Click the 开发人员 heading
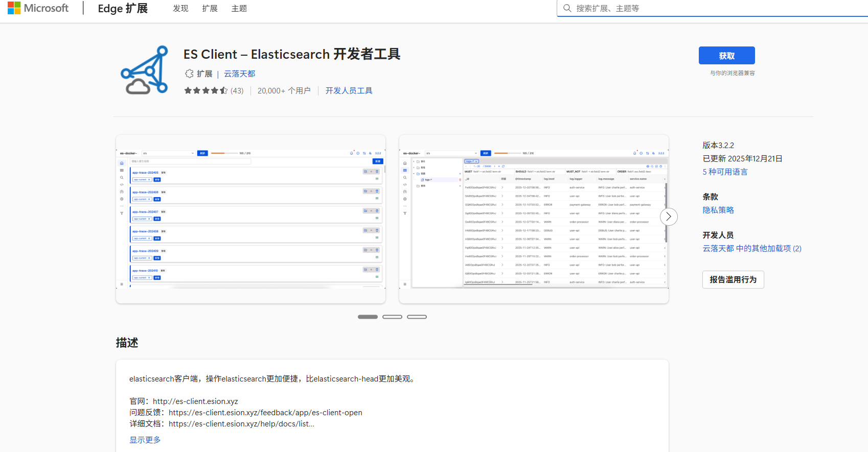Screen dimensions: 868x452 coord(718,235)
